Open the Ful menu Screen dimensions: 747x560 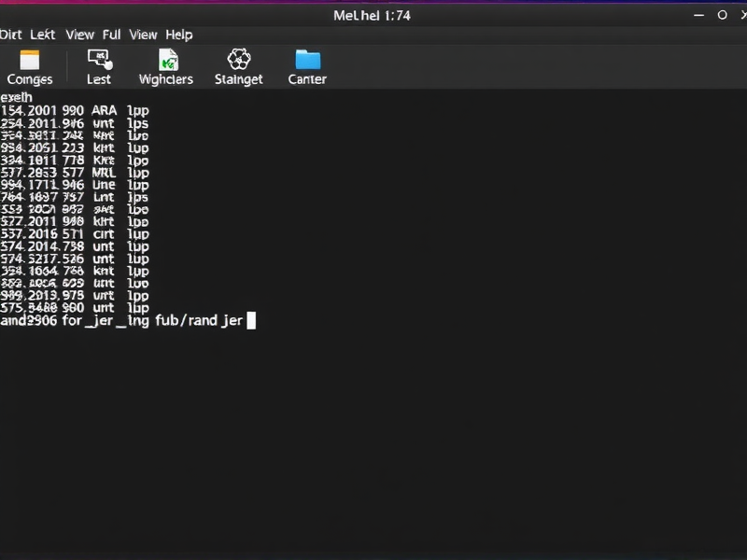pos(111,35)
